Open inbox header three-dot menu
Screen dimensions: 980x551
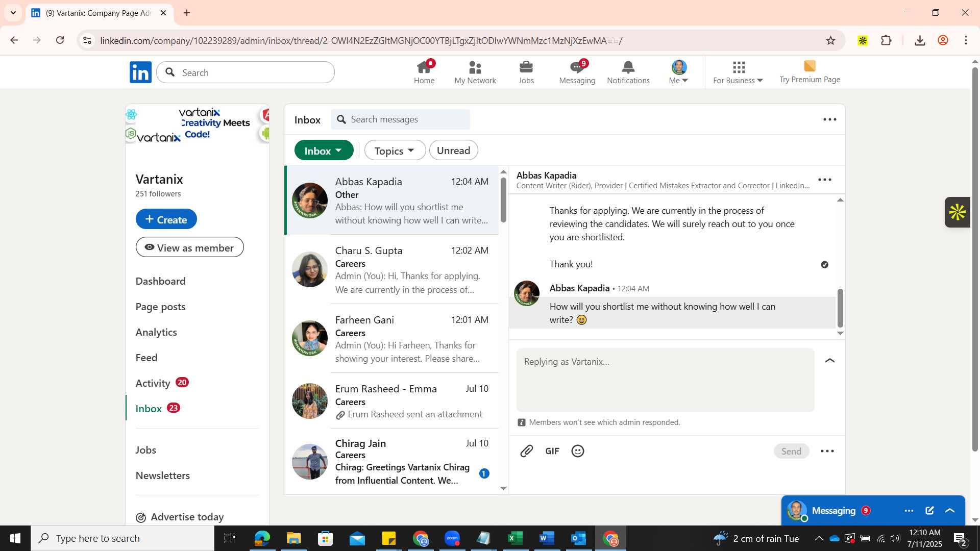click(x=830, y=119)
